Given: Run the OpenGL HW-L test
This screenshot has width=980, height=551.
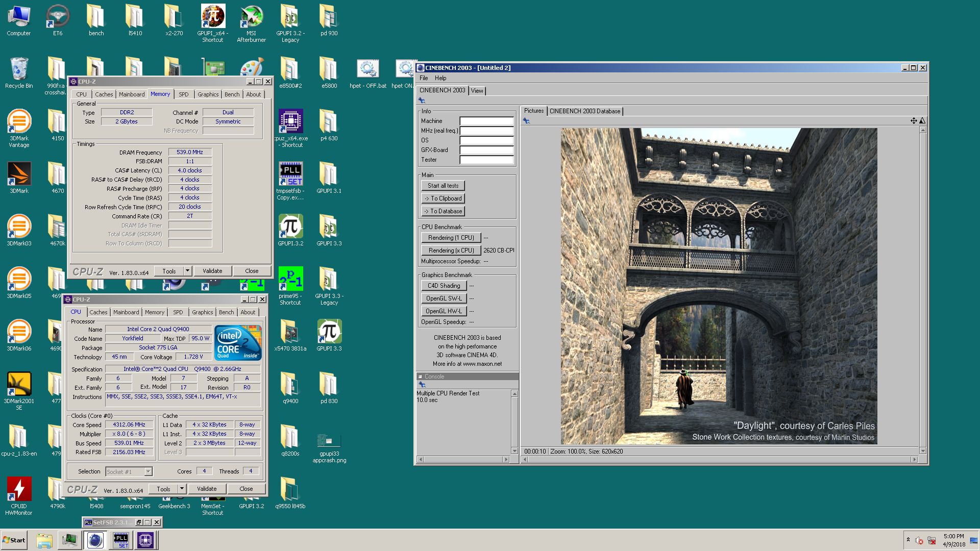Looking at the screenshot, I should 444,311.
